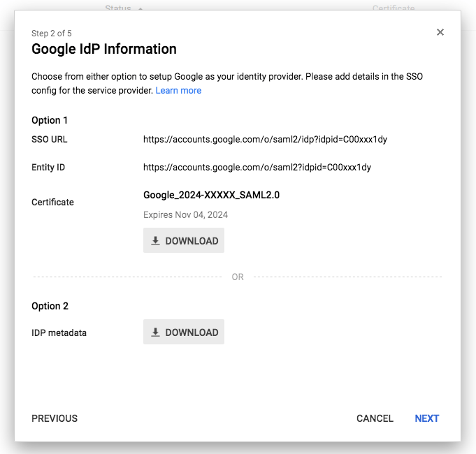Close the Google IdP Information dialog
The width and height of the screenshot is (476, 454).
[440, 32]
